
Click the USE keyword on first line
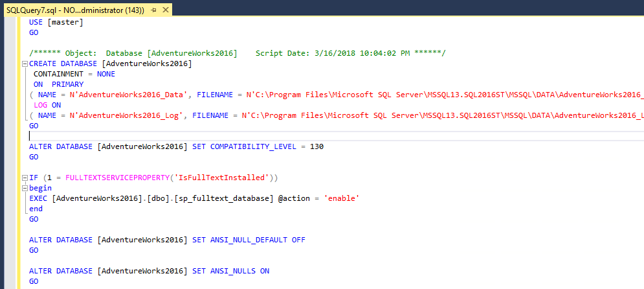[38, 22]
